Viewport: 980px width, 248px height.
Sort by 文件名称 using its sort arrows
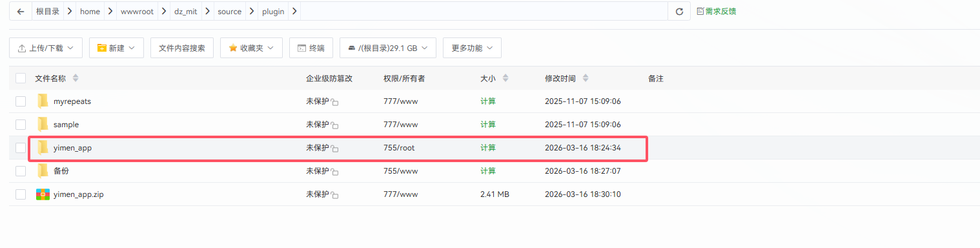pyautogui.click(x=76, y=78)
